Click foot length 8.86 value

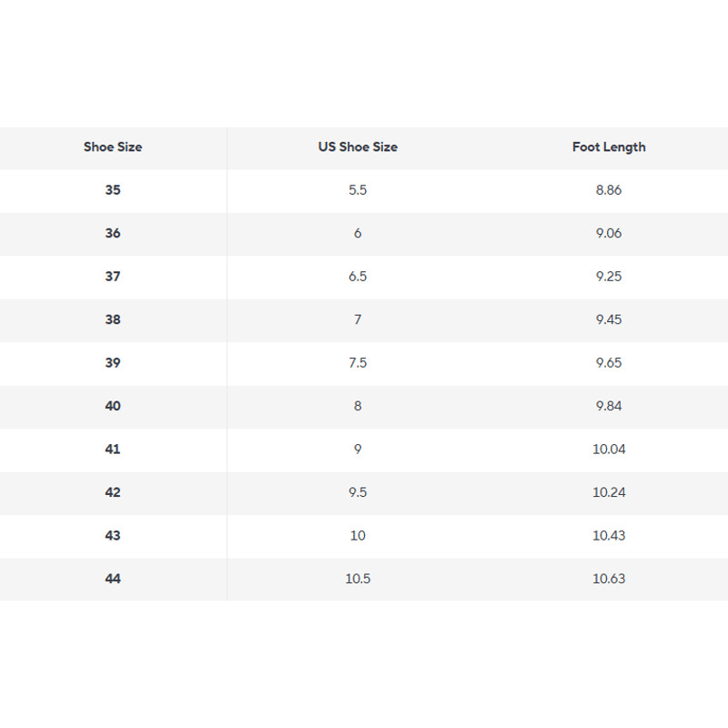point(609,190)
